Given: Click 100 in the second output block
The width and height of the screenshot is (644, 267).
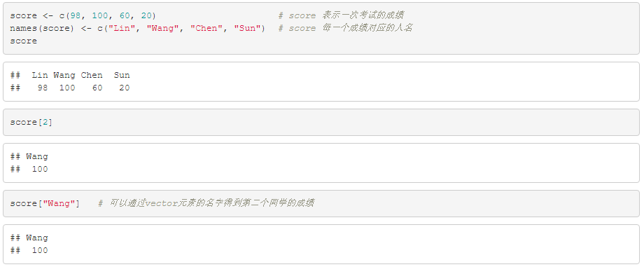Looking at the screenshot, I should click(40, 169).
